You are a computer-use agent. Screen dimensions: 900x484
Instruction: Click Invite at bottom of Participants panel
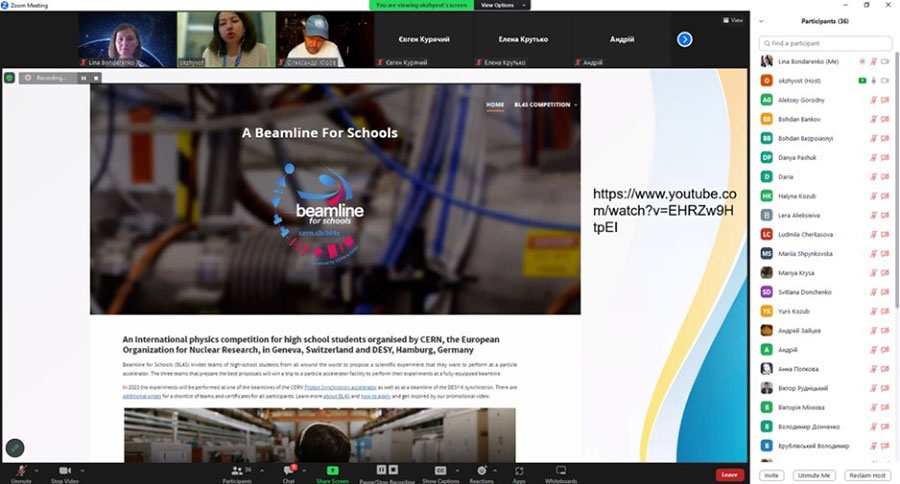click(x=771, y=475)
